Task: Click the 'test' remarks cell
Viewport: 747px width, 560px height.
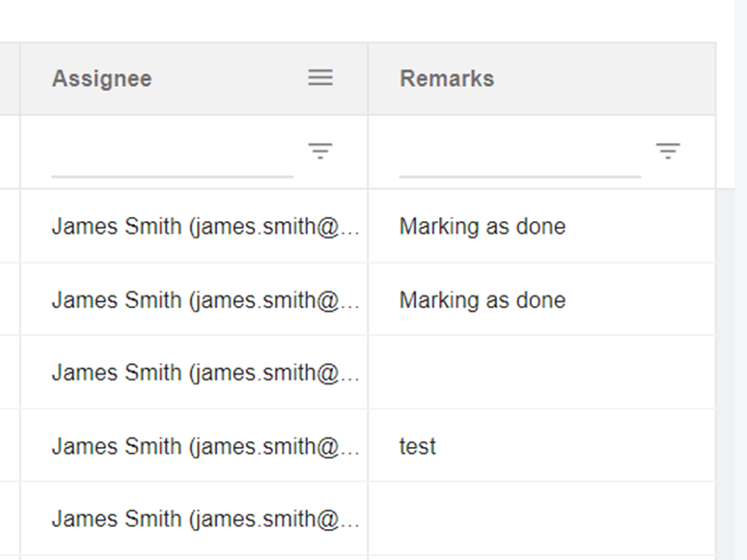Action: point(418,446)
